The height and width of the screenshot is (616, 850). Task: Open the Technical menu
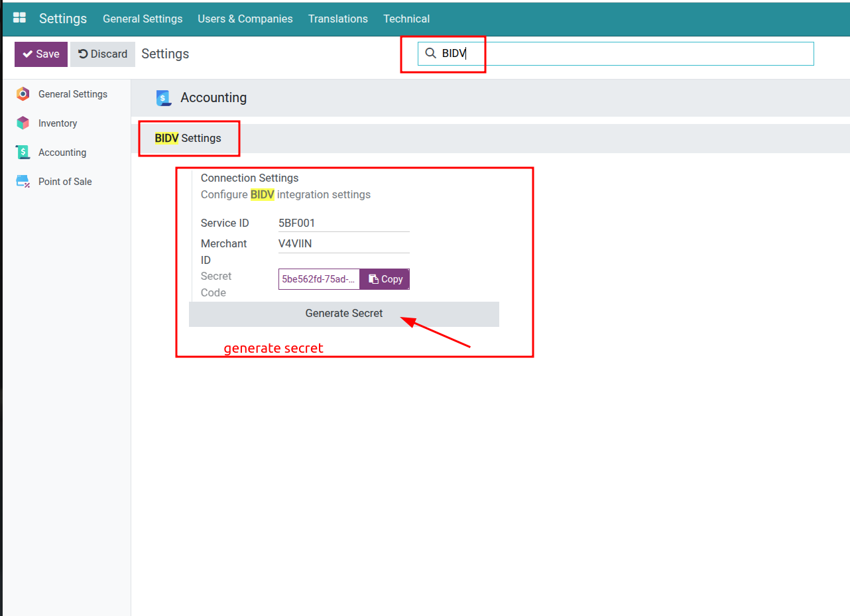click(x=406, y=19)
